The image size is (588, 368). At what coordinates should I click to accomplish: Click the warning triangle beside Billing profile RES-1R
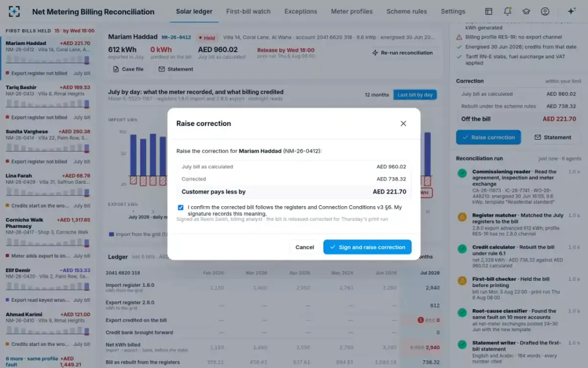coord(459,37)
